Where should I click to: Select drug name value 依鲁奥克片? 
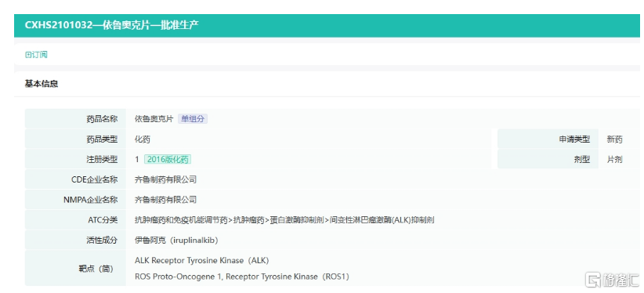click(x=154, y=119)
